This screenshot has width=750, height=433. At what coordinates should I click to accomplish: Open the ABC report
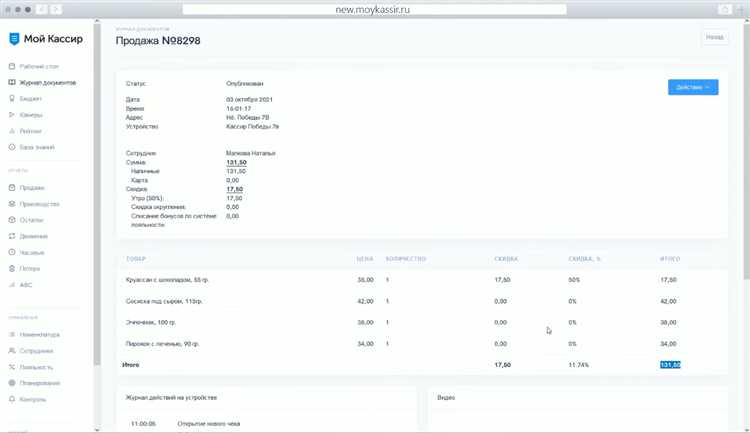(x=26, y=284)
